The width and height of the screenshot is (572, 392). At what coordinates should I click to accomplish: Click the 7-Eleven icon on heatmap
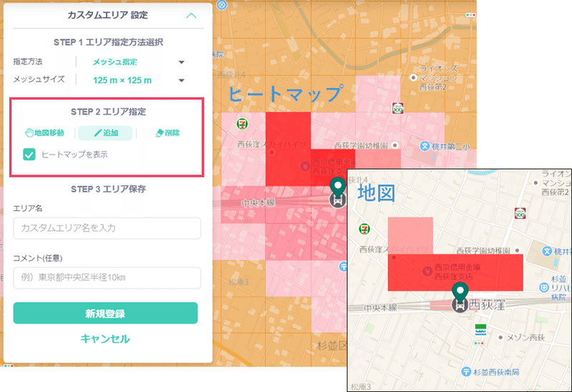pos(242,124)
